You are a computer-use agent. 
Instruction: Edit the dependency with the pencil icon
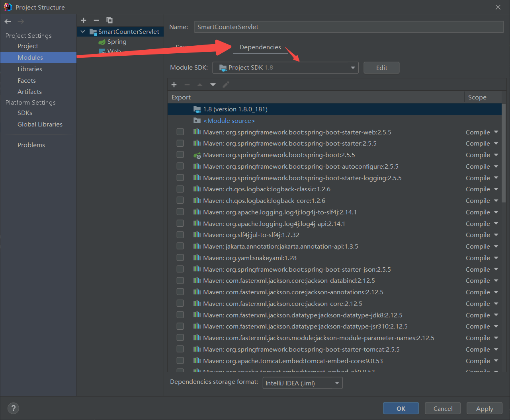[x=226, y=85]
